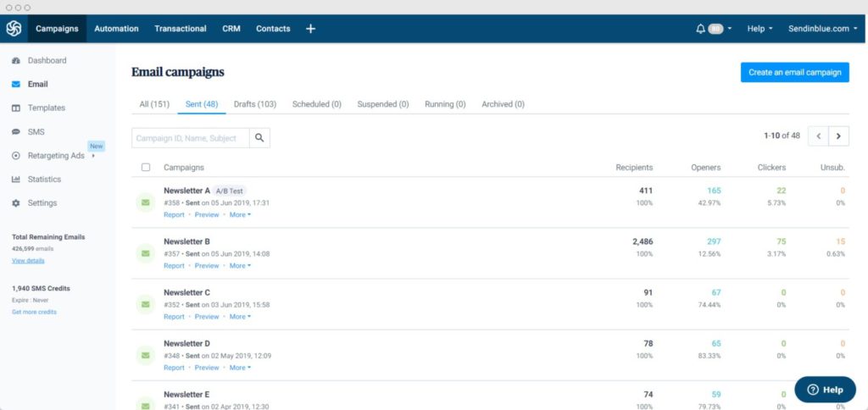868x410 pixels.
Task: Click the campaign search input field
Action: [x=191, y=138]
